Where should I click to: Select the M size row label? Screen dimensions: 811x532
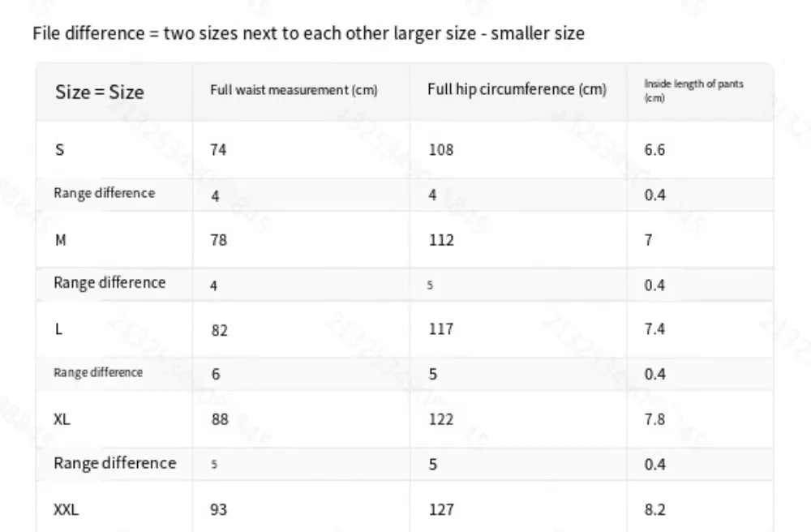point(61,240)
